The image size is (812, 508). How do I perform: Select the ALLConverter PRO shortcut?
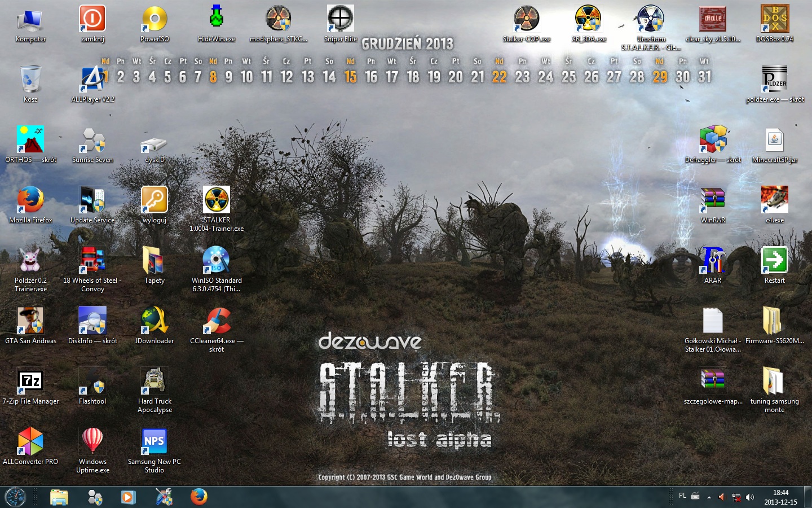(30, 447)
